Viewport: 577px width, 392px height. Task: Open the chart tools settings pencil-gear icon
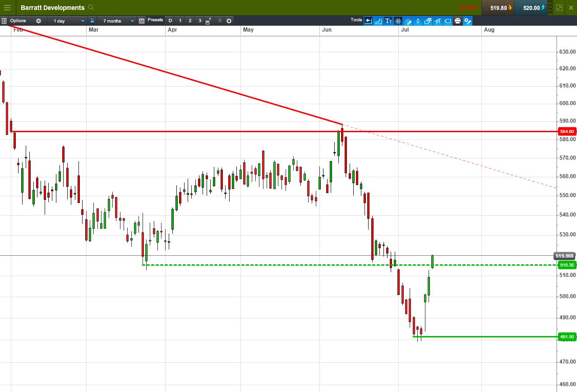pos(467,21)
